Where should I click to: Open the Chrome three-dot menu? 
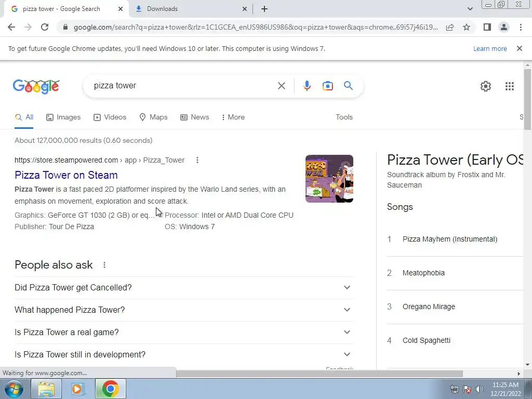point(521,27)
